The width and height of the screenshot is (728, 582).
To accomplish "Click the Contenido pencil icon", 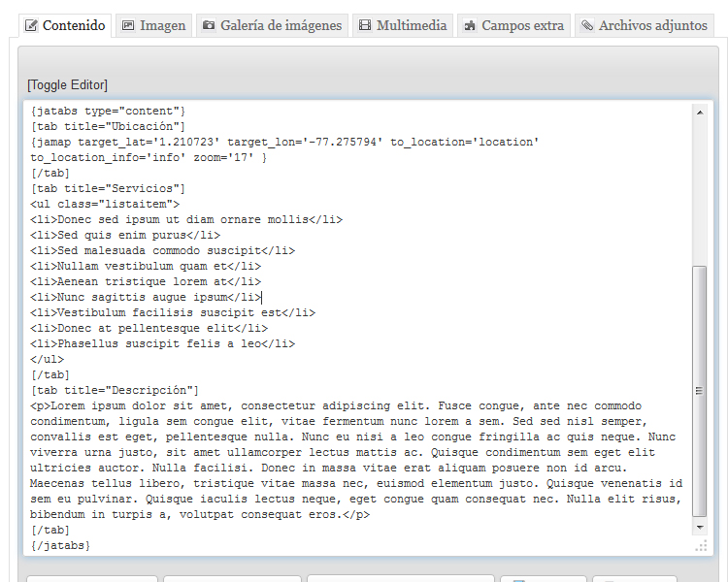I will coord(31,25).
